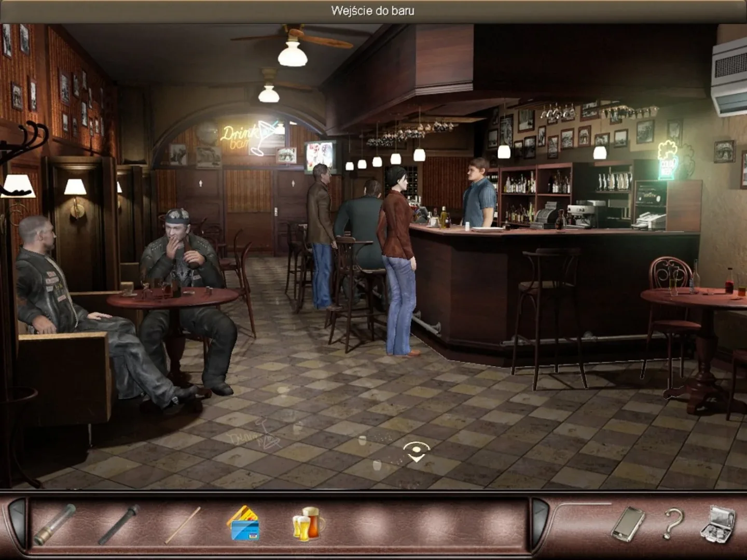Viewport: 747px width, 560px height.
Task: Open the mobile phone device
Action: coord(628,524)
